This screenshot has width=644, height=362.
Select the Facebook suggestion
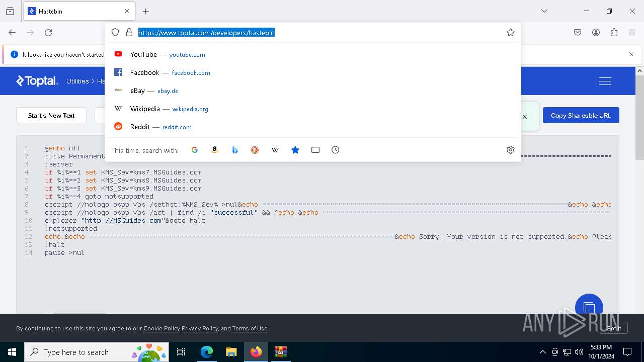pyautogui.click(x=313, y=72)
